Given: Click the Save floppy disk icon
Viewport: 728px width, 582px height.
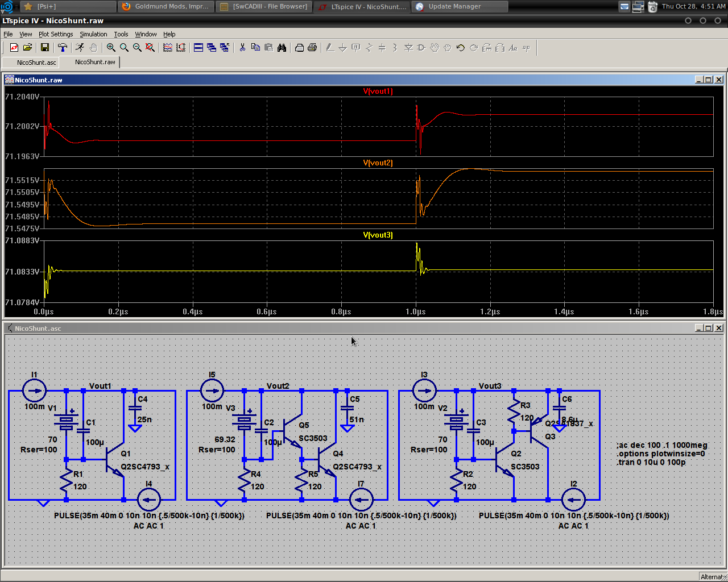Looking at the screenshot, I should tap(45, 48).
